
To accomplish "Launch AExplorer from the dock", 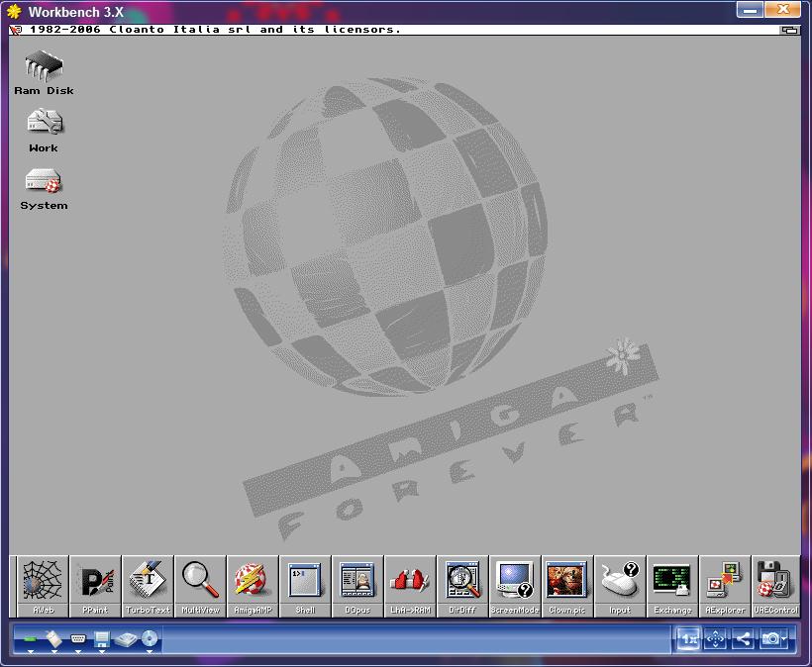I will tap(725, 586).
